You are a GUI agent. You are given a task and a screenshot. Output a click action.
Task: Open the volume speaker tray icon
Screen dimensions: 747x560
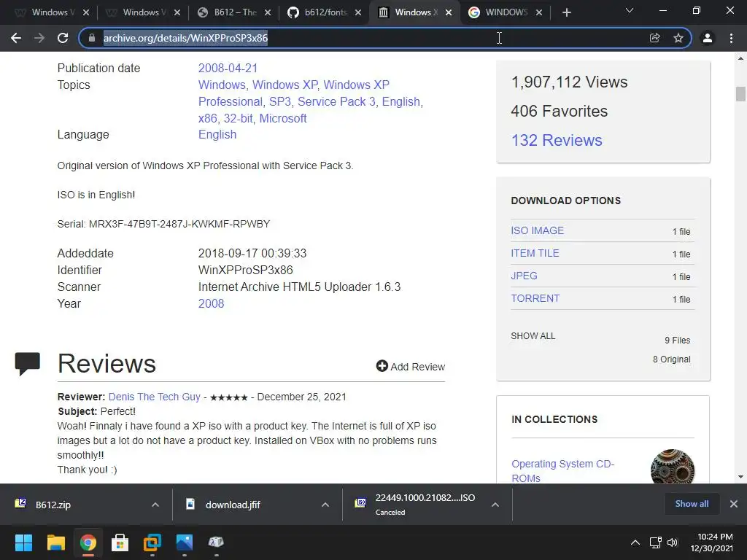coord(672,542)
